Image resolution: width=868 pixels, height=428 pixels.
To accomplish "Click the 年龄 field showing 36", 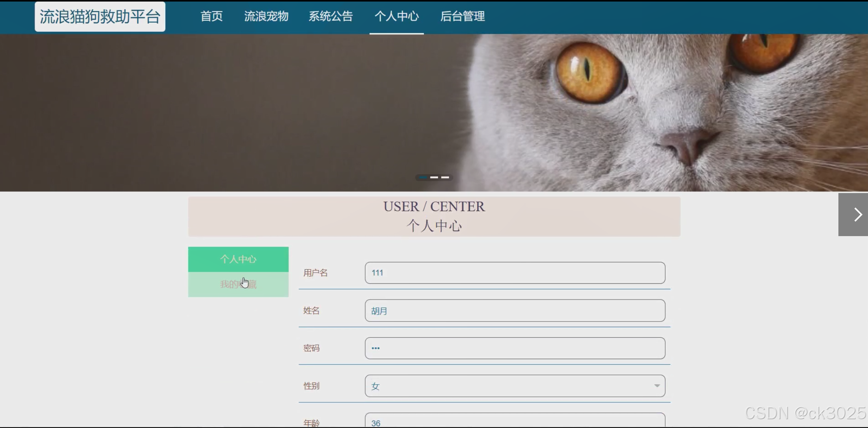I will [515, 422].
